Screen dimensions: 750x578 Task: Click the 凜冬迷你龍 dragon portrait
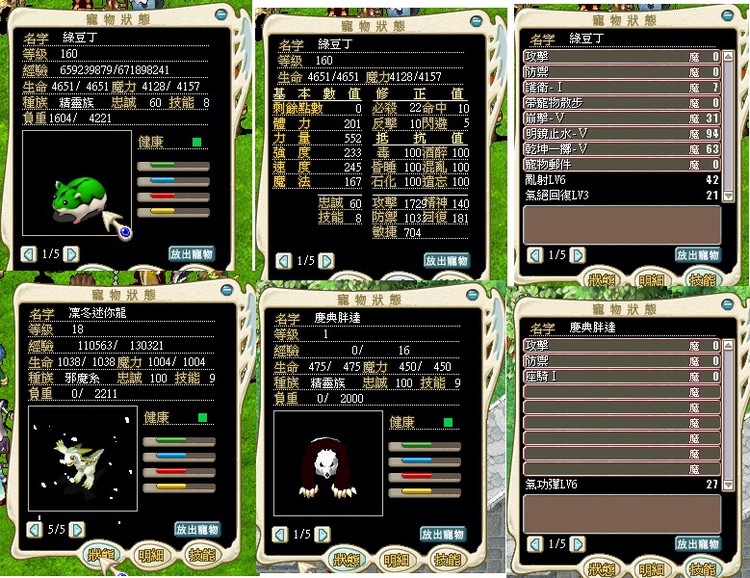click(x=80, y=465)
